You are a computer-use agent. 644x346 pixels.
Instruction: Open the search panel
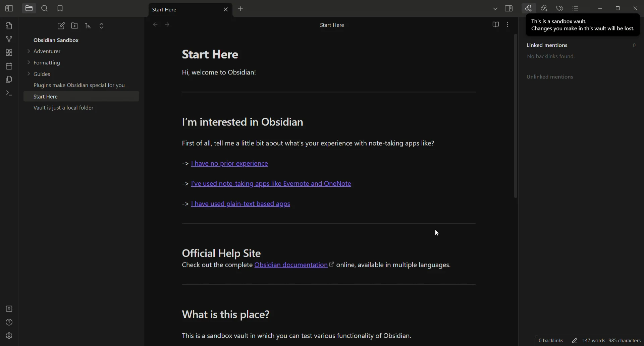coord(45,8)
